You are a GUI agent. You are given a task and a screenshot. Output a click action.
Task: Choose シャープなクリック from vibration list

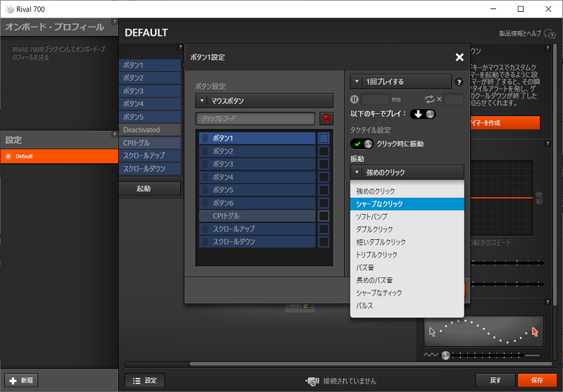tap(407, 204)
